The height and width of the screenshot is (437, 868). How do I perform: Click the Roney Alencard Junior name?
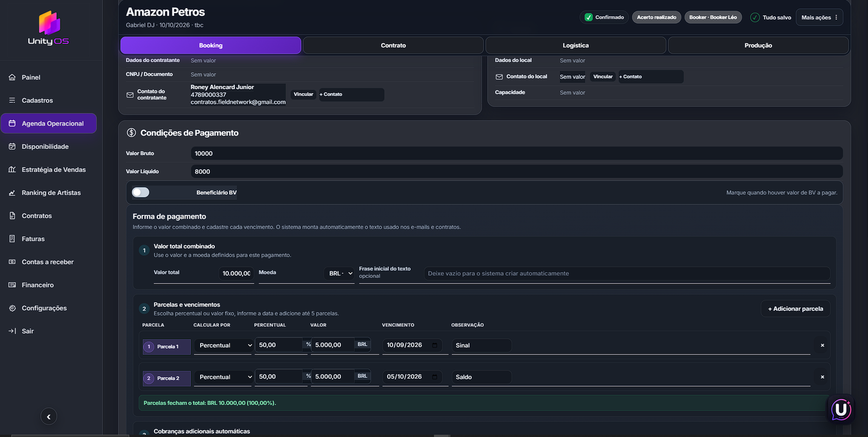[222, 87]
